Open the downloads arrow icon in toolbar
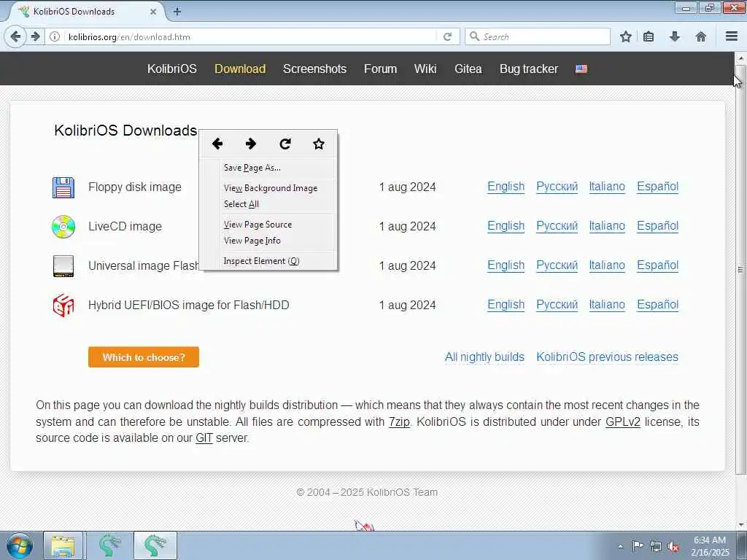The width and height of the screenshot is (747, 560). [675, 36]
